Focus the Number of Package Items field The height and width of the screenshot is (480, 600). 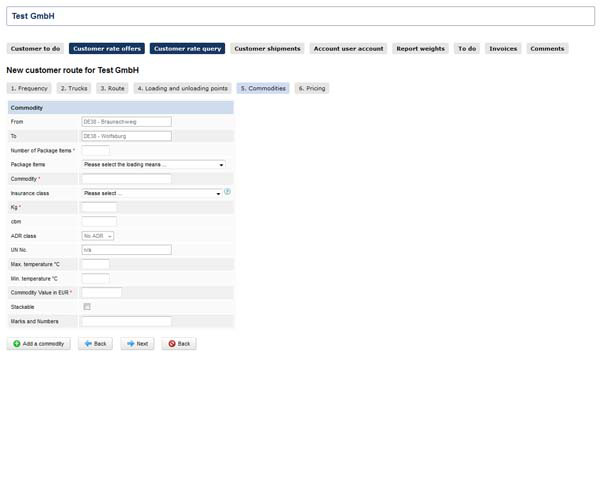click(x=95, y=150)
